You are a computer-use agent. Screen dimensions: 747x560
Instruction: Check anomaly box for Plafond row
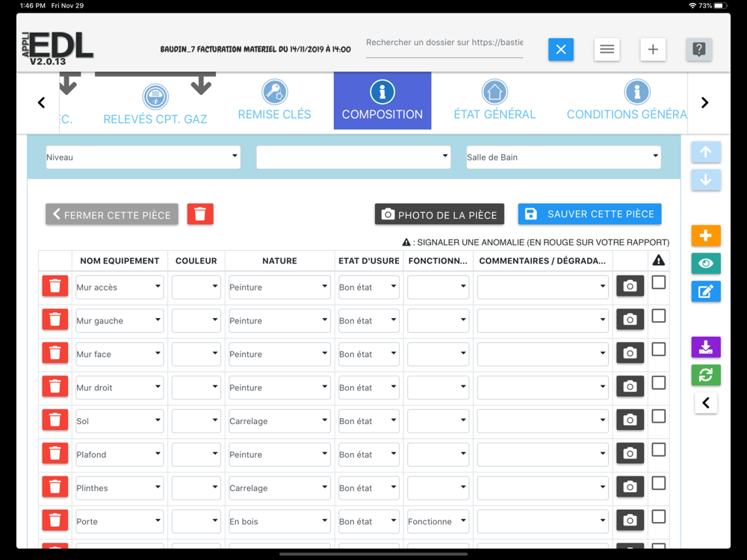pyautogui.click(x=658, y=449)
